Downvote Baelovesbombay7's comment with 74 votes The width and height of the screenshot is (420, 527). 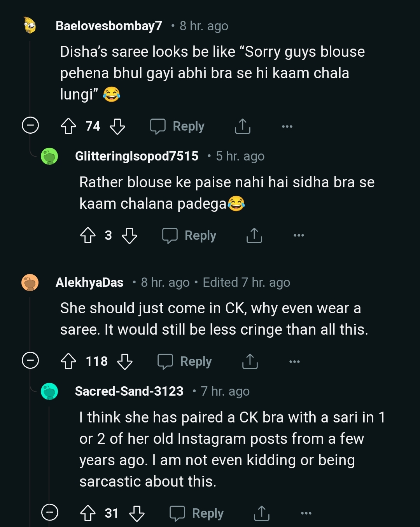point(117,126)
